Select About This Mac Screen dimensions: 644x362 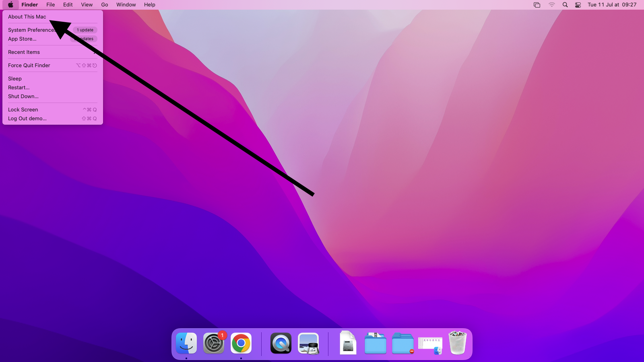27,17
